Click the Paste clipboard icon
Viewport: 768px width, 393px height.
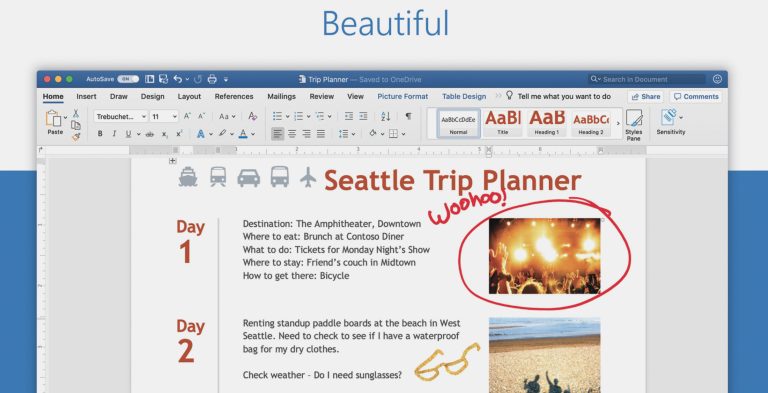point(53,118)
